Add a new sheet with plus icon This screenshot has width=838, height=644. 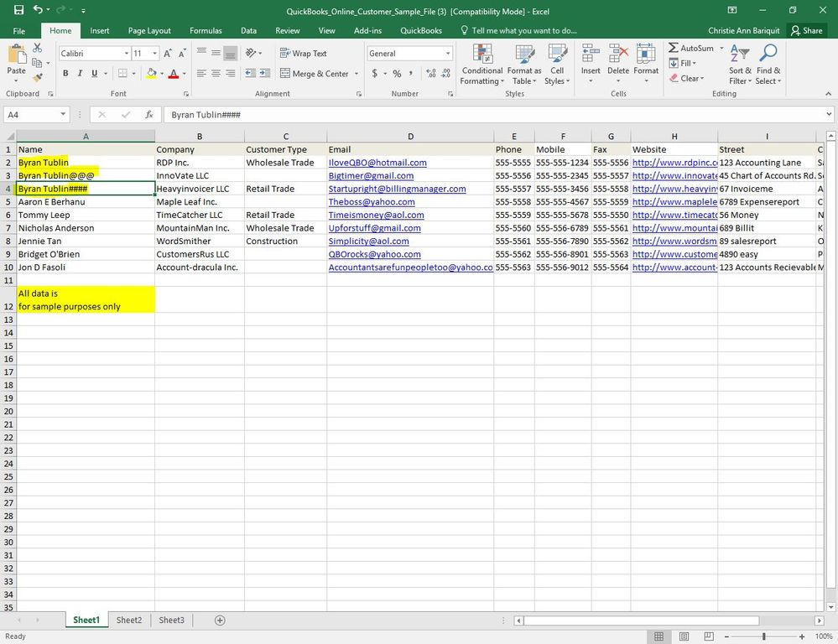tap(220, 620)
